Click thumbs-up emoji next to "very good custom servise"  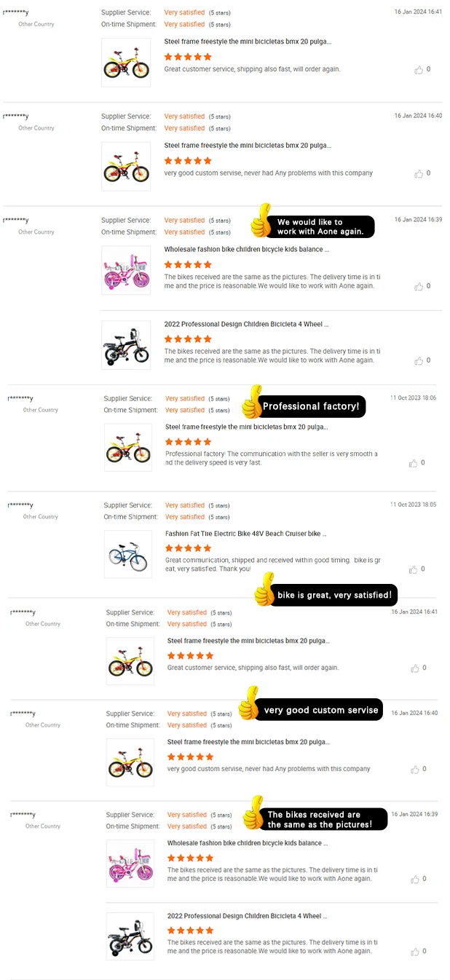249,704
